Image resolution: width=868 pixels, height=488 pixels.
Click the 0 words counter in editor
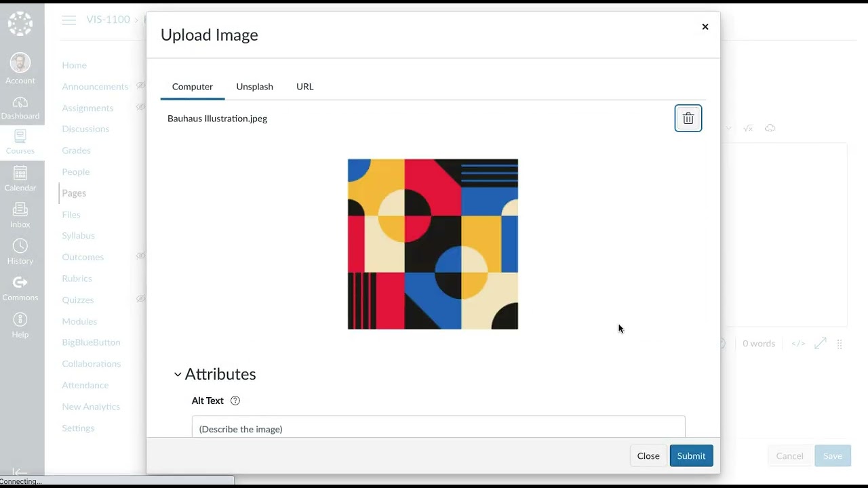(759, 344)
